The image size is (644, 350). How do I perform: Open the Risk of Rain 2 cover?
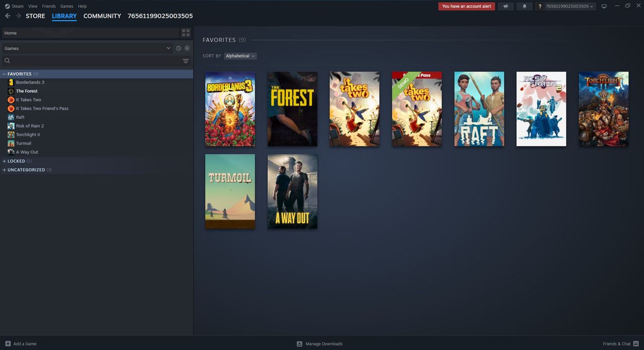tap(541, 109)
